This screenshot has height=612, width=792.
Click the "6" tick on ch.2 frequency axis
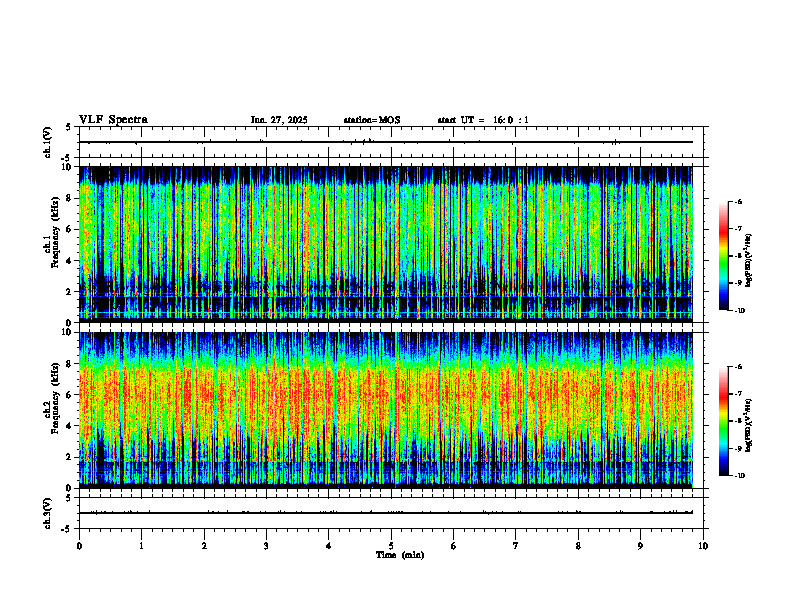click(x=70, y=395)
